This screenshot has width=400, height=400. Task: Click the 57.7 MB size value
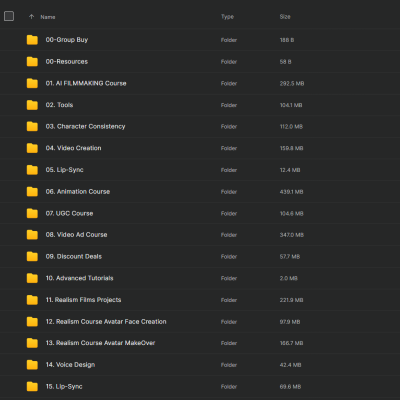coord(290,257)
